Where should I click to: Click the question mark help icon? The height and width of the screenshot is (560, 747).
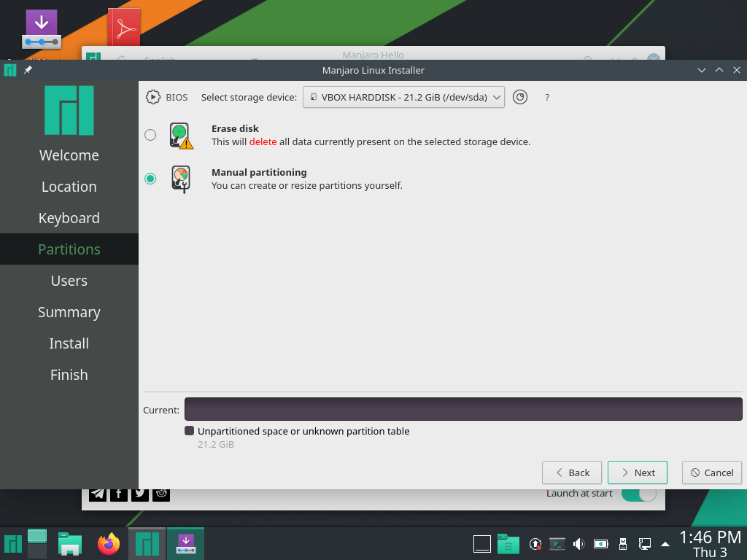[547, 97]
